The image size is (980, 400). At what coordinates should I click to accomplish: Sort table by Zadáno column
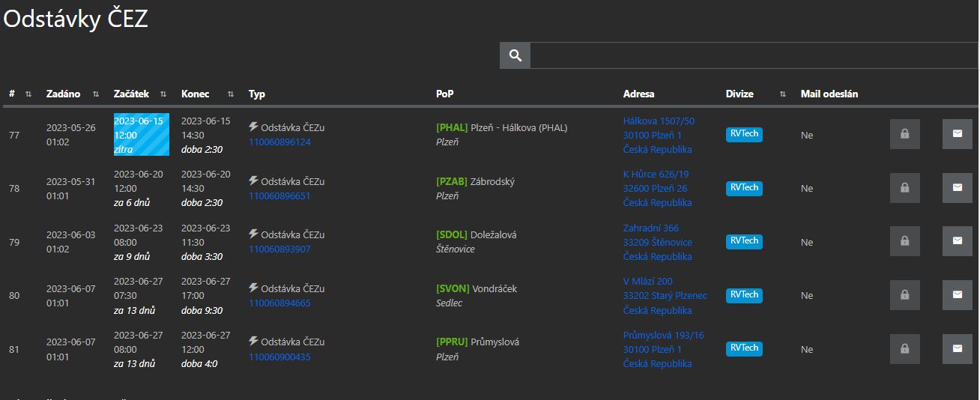coord(96,94)
